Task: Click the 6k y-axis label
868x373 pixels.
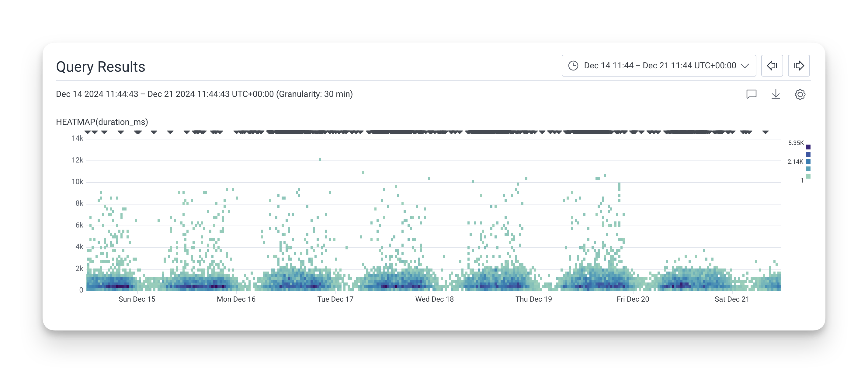Action: (x=79, y=225)
